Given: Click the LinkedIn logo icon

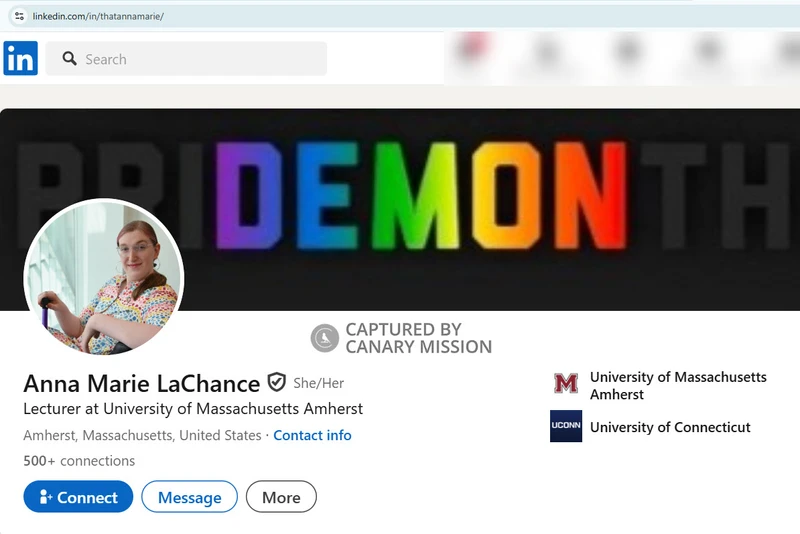Looking at the screenshot, I should click(x=20, y=58).
